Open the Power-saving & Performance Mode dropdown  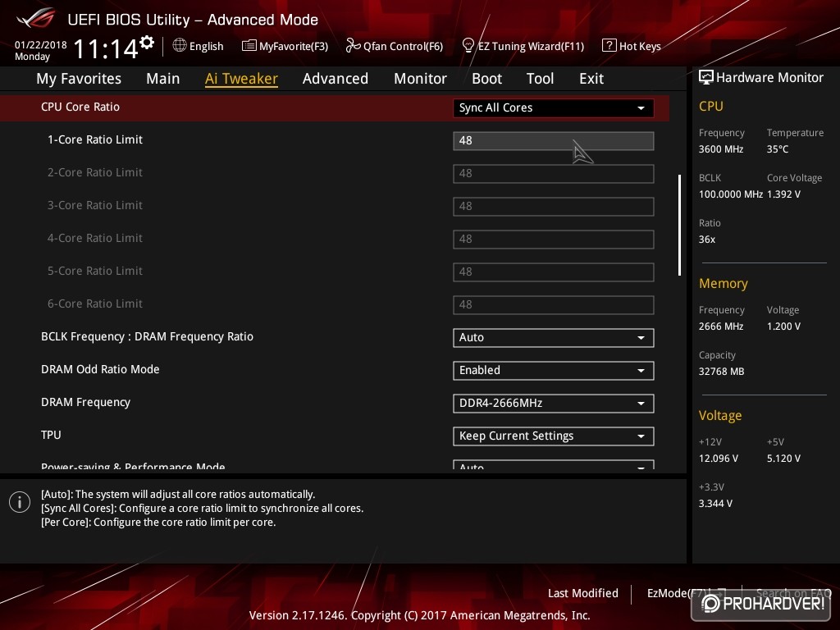point(553,465)
